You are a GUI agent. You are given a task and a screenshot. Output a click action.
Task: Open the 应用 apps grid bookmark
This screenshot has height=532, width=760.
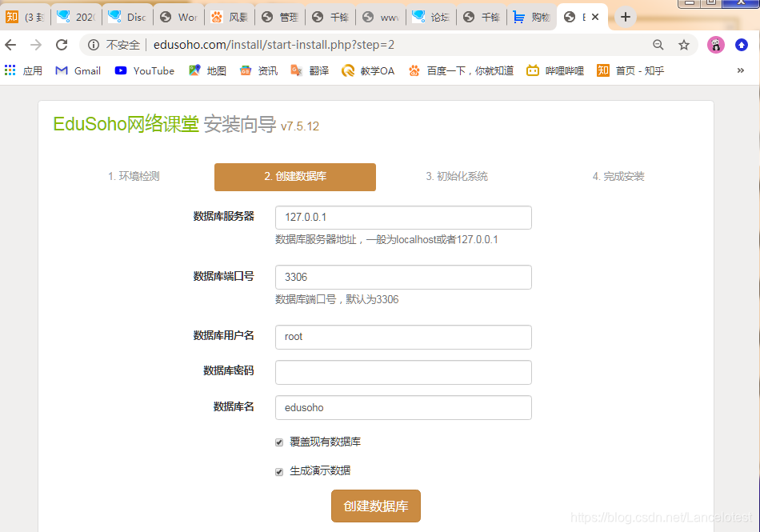pyautogui.click(x=23, y=70)
